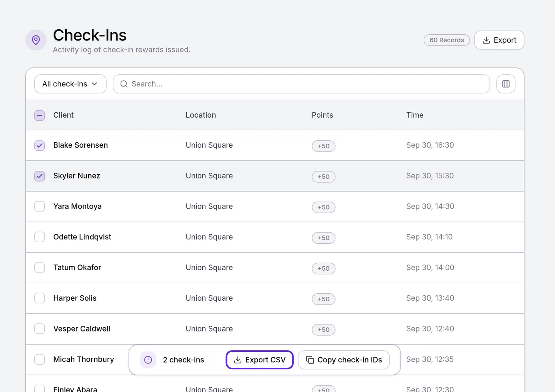Click Union Square in Yara Montoya's row

(209, 207)
